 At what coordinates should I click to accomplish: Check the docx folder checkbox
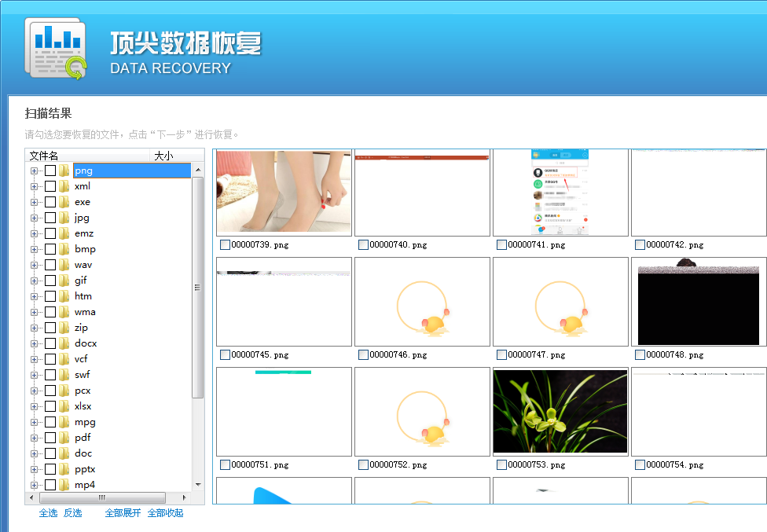tap(50, 343)
